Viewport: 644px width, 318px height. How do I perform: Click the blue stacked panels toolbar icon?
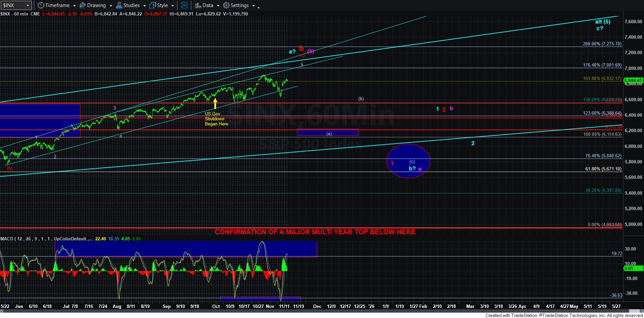pyautogui.click(x=184, y=5)
